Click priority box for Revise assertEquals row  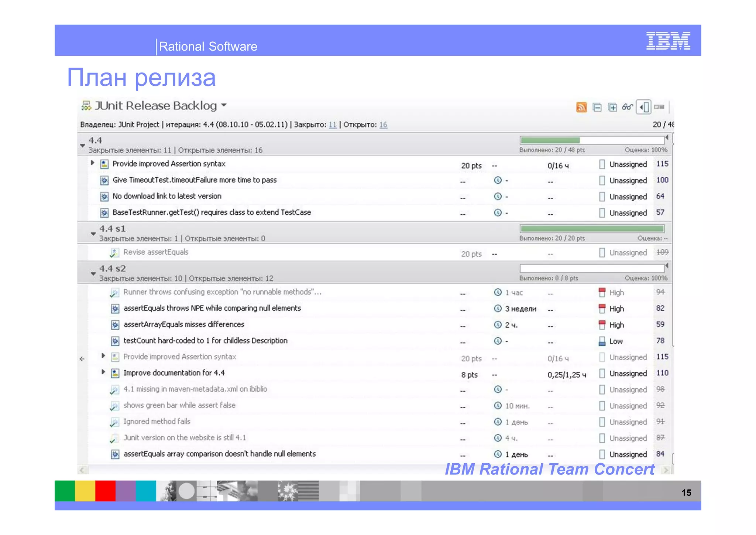(x=602, y=253)
